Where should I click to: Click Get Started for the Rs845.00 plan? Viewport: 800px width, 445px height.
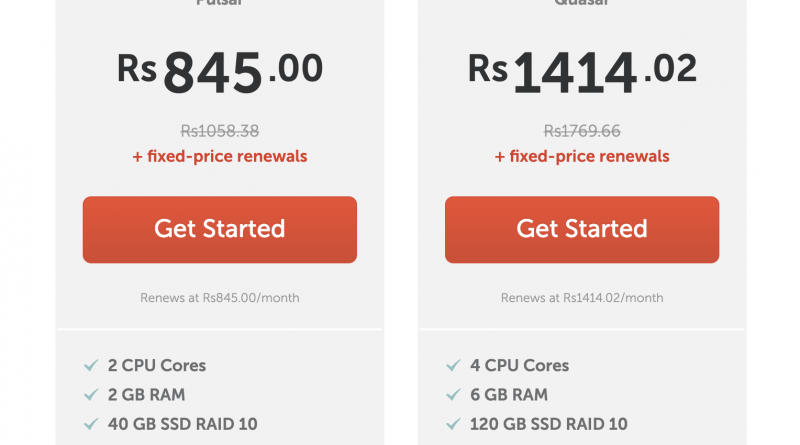219,229
